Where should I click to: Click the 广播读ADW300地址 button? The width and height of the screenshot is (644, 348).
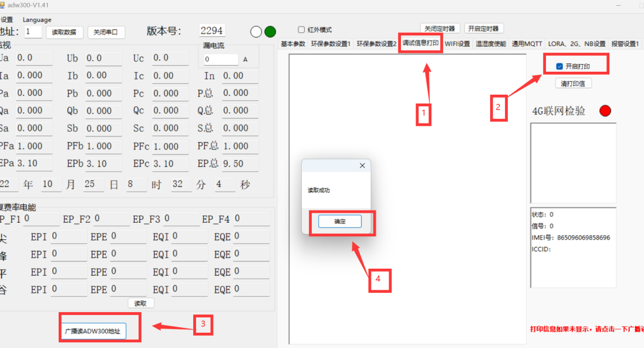coord(93,331)
